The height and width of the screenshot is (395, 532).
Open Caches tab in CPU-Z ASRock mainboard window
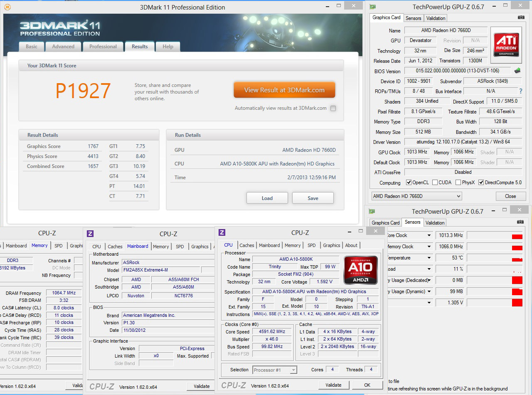click(115, 247)
